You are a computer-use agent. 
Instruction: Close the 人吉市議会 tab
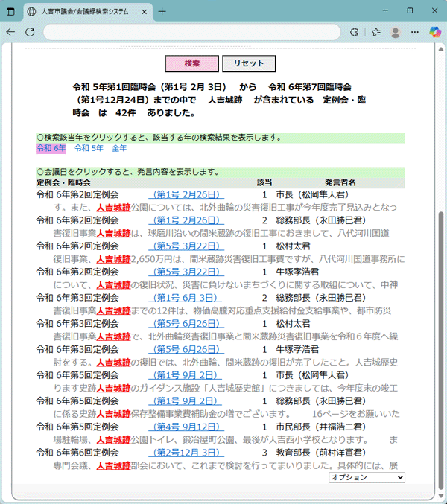144,12
